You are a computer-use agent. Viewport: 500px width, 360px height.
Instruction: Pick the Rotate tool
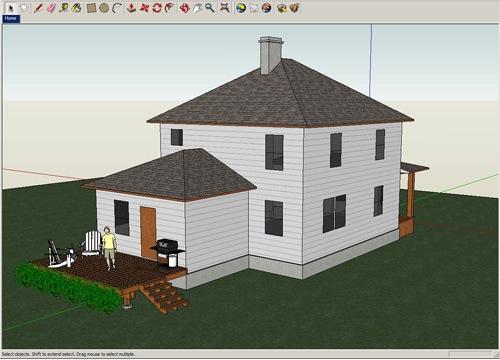tap(157, 8)
